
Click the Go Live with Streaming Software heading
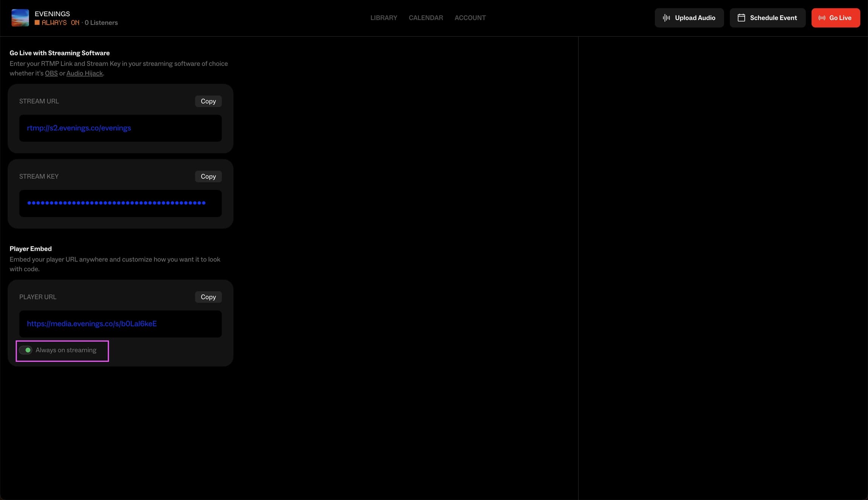[60, 53]
